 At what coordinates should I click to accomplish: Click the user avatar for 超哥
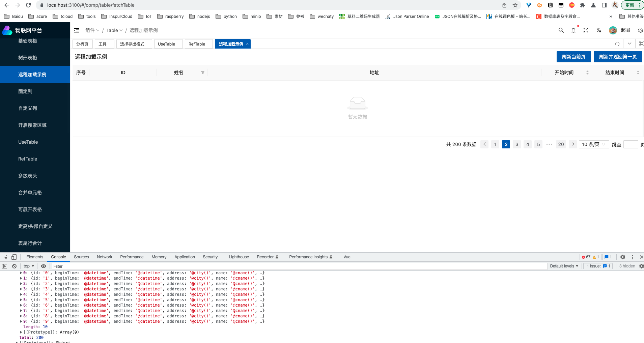coord(613,30)
